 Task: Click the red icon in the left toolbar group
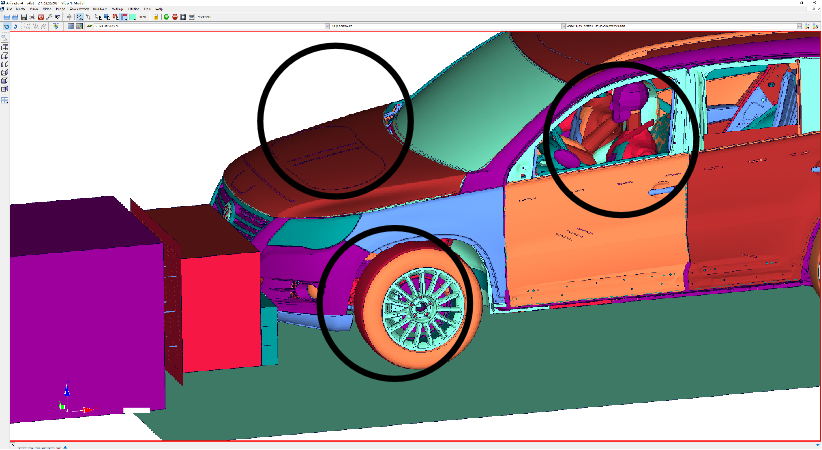pyautogui.click(x=40, y=17)
